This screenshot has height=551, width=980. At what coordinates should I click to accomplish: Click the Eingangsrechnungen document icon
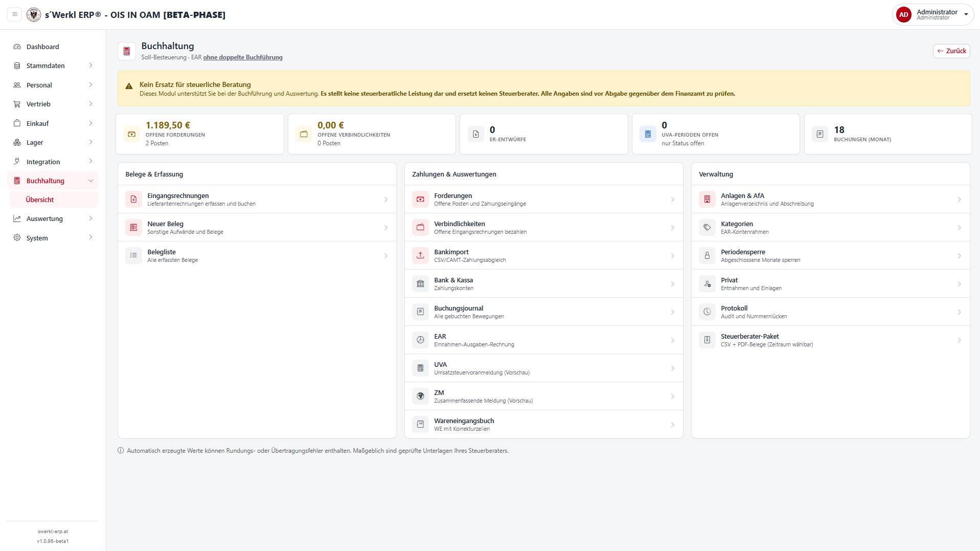tap(133, 199)
